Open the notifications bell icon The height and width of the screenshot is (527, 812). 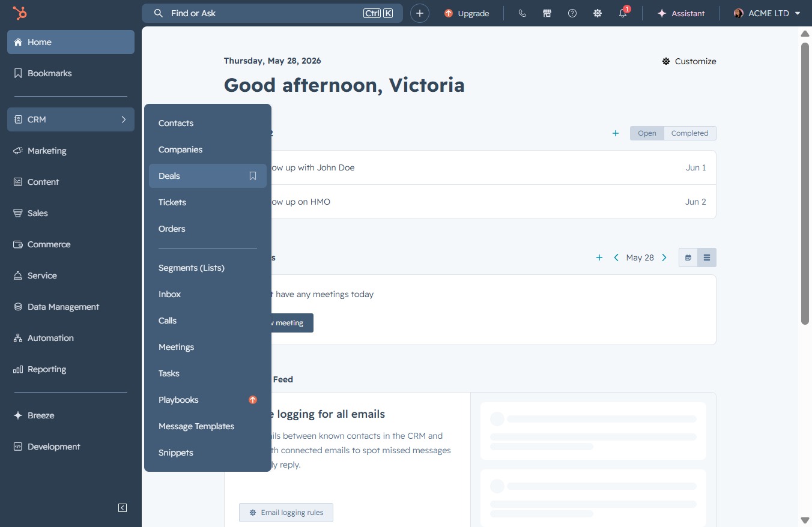coord(623,13)
